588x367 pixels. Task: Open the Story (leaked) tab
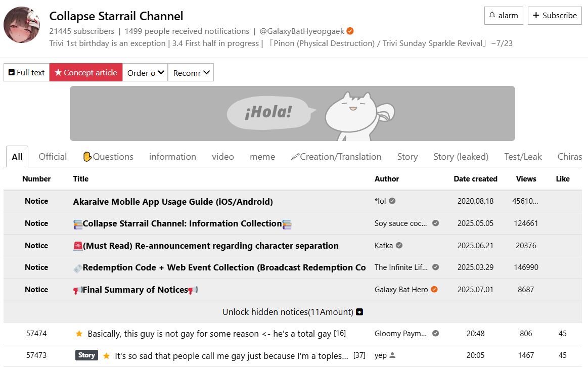click(x=461, y=157)
